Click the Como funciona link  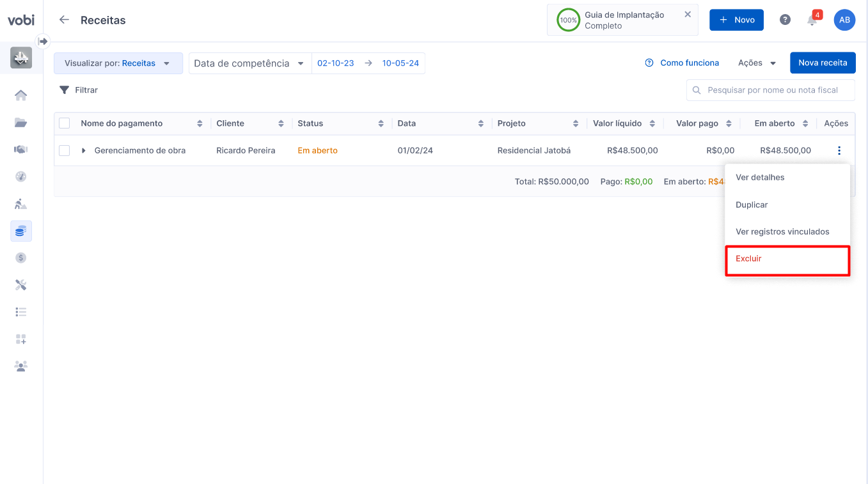[682, 63]
